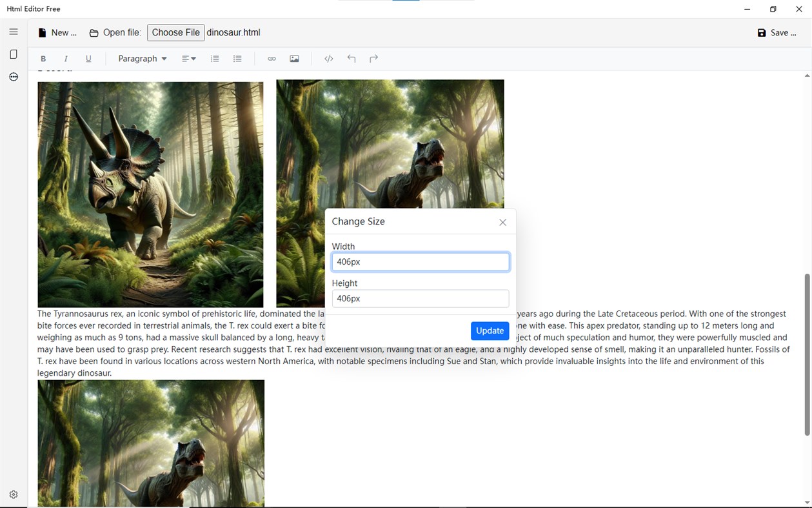Undo the last action
The width and height of the screenshot is (812, 508).
(x=351, y=59)
